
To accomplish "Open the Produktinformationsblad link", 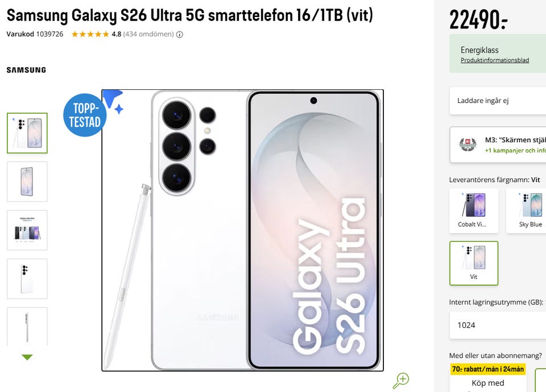I will point(495,60).
